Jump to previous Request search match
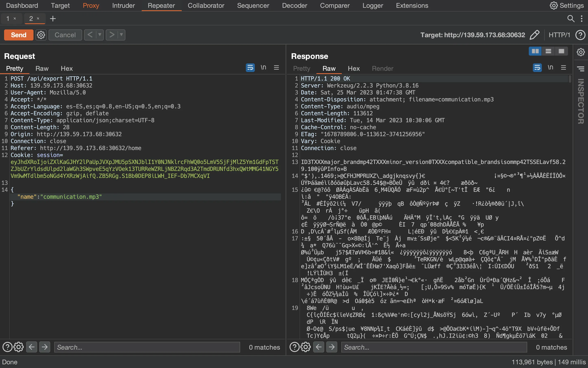The image size is (588, 368). tap(32, 347)
